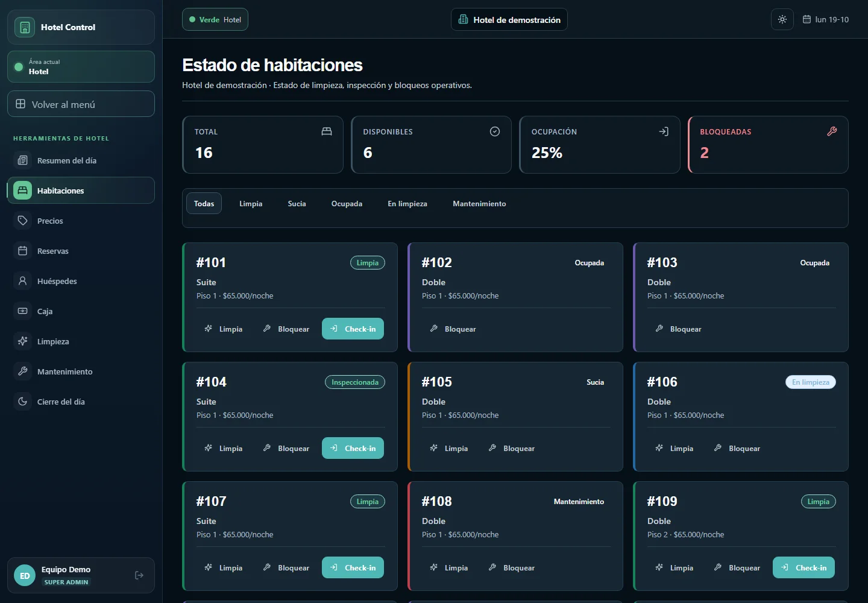The height and width of the screenshot is (603, 868).
Task: Open the Hotel de demostración selector
Action: pyautogui.click(x=509, y=19)
